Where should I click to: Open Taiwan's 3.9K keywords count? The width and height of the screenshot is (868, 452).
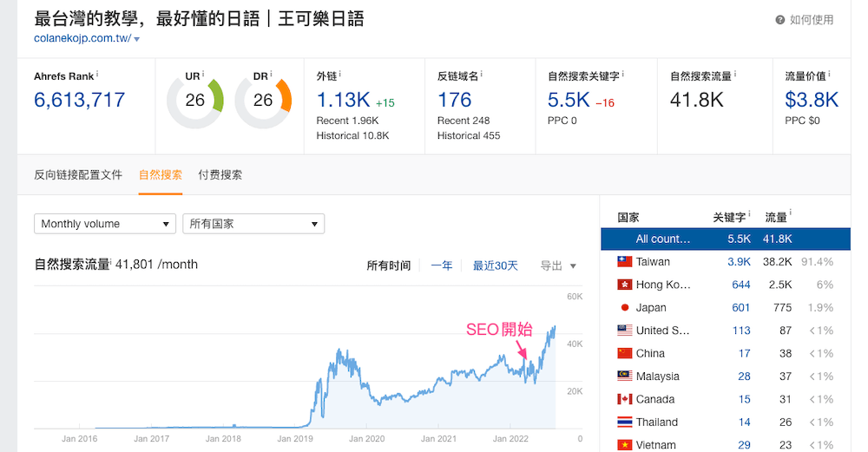[x=739, y=262]
